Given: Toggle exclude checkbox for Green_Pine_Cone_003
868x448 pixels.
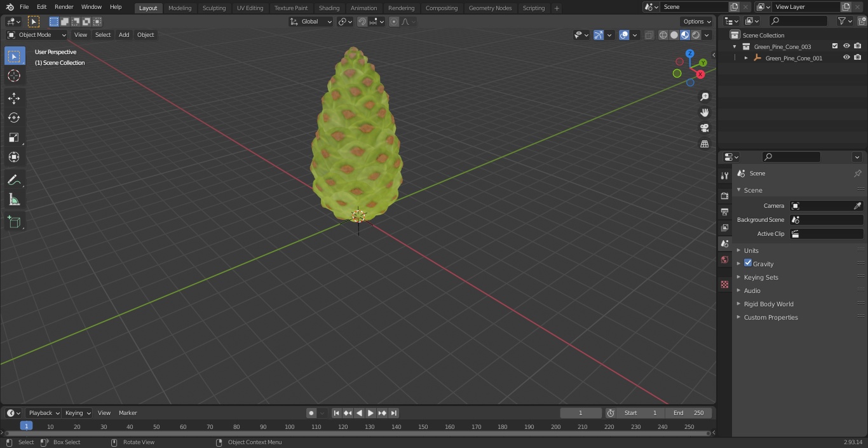Looking at the screenshot, I should tap(835, 46).
